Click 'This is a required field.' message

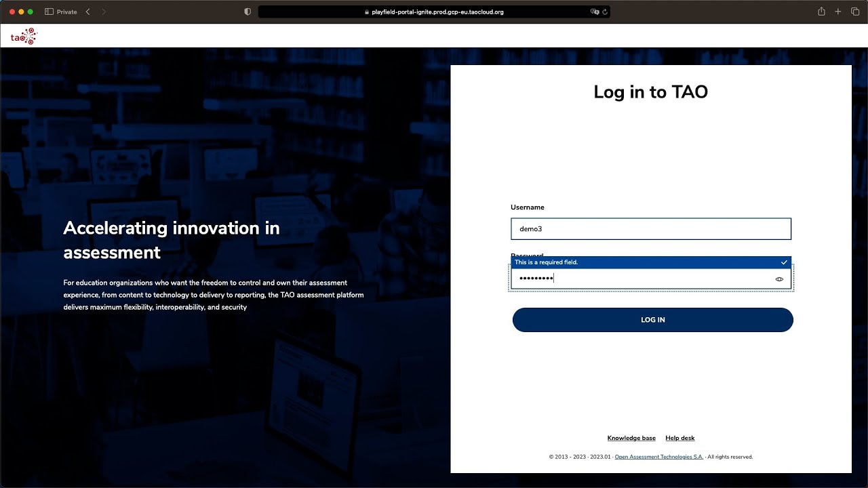546,262
